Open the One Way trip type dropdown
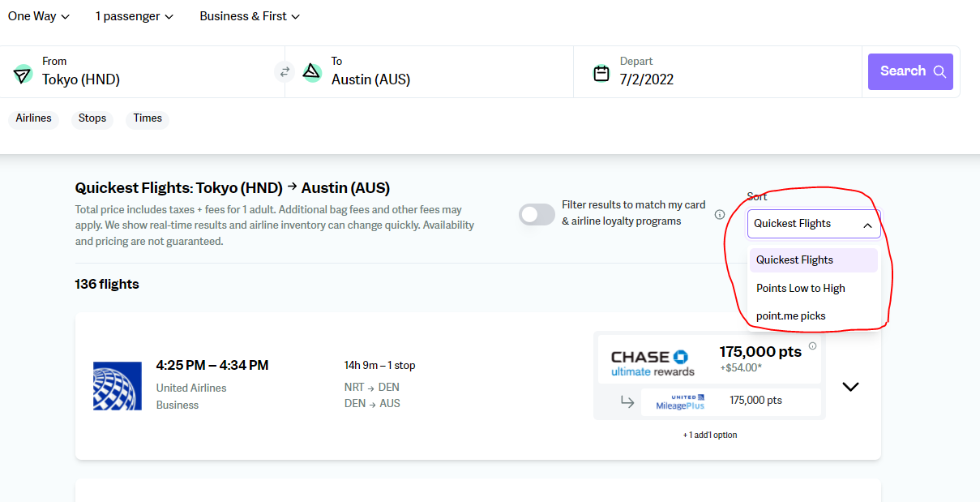This screenshot has width=980, height=502. point(38,16)
